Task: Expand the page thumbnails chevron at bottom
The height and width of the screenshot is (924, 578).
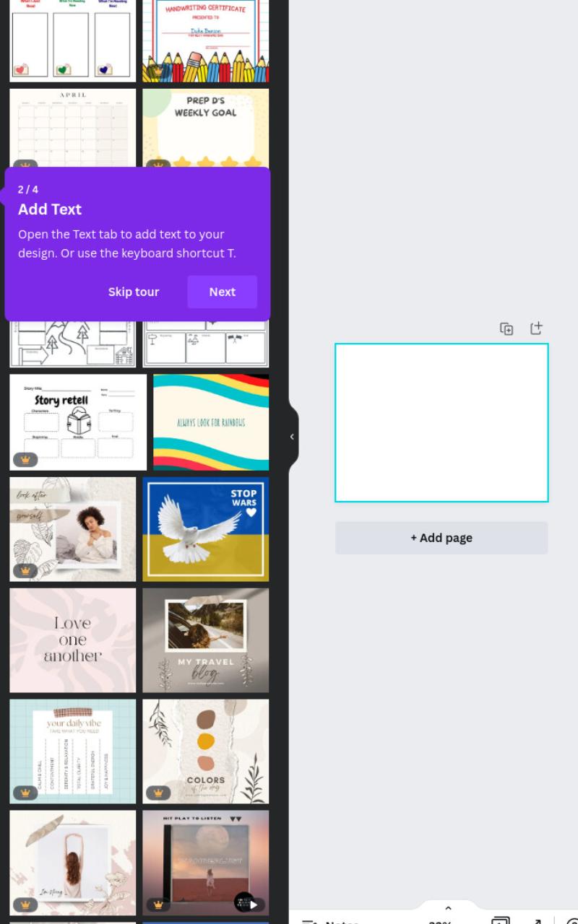Action: 448,908
